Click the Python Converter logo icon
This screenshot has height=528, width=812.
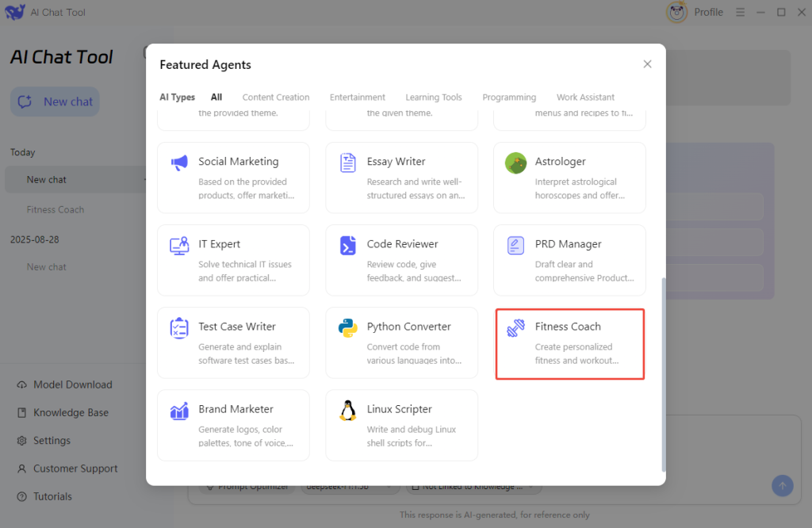tap(347, 327)
